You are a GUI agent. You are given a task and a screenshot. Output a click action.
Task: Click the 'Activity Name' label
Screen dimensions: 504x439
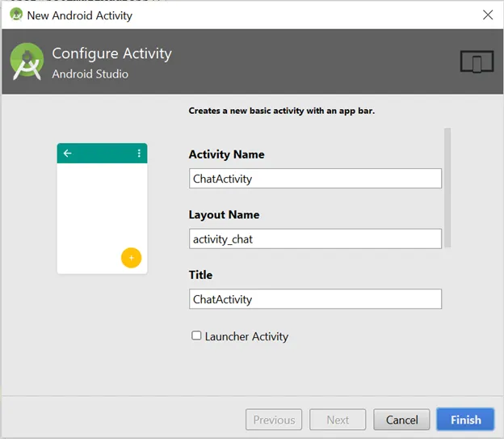click(227, 154)
